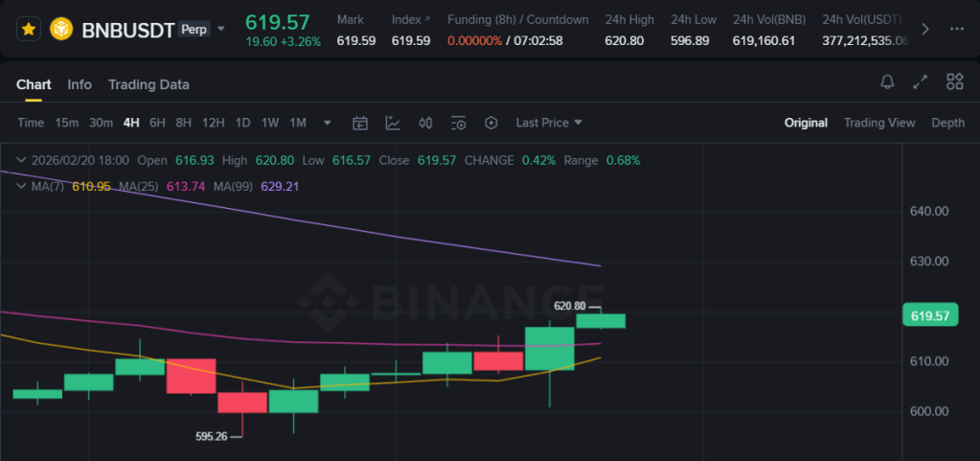
Task: Open the chart layout grid icon
Action: 954,82
